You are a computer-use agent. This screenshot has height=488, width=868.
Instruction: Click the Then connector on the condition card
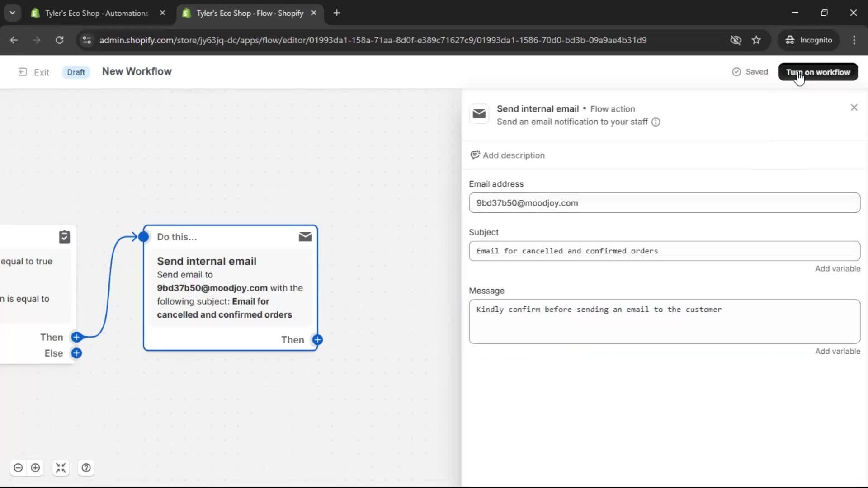[x=76, y=337]
